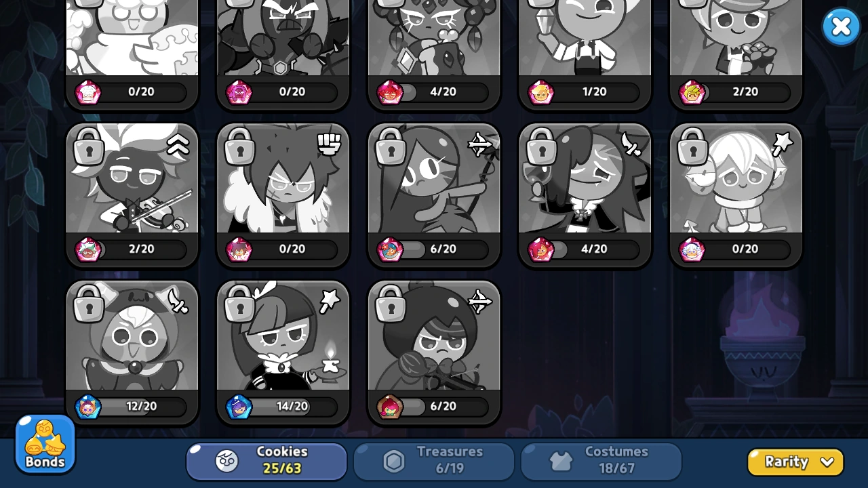Click the fist class icon on the second-row card
The height and width of the screenshot is (488, 868).
[329, 144]
